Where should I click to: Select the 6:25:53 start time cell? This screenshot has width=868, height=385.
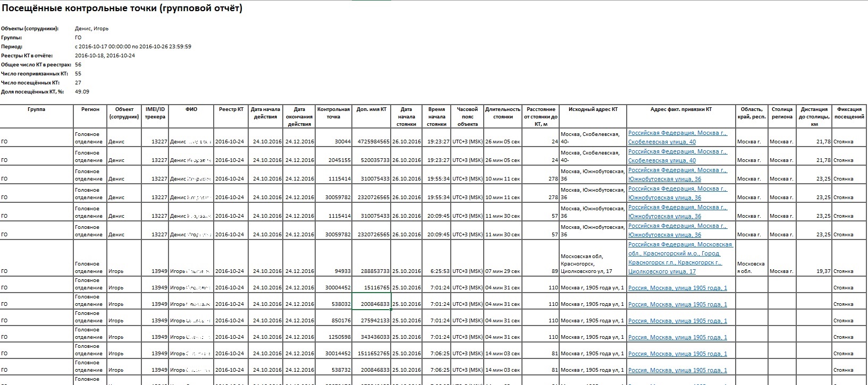436,271
